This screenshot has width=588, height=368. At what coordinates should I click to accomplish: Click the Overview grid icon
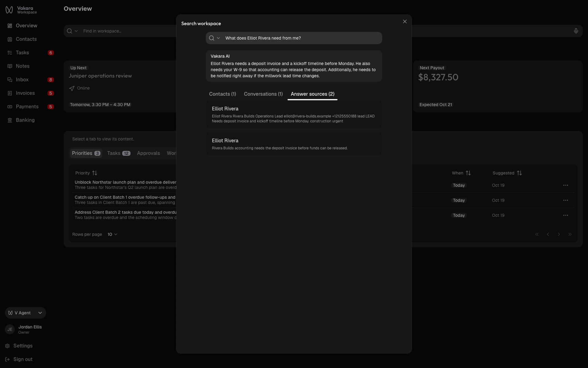tap(10, 26)
